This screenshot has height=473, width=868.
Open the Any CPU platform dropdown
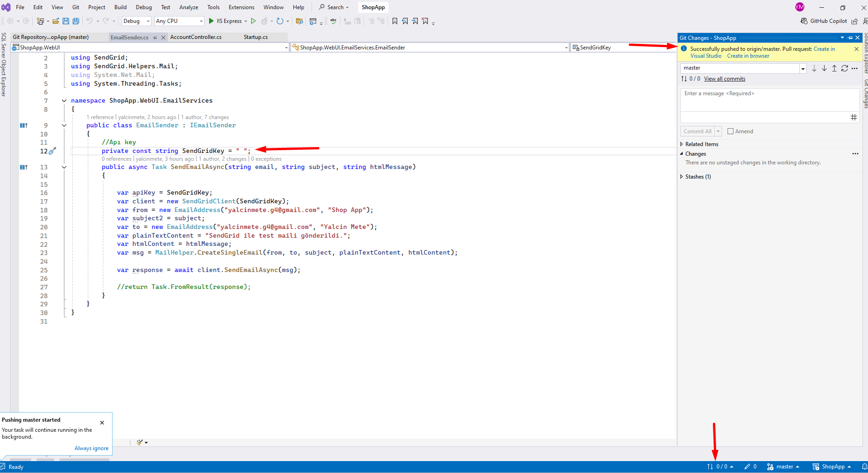(x=201, y=21)
